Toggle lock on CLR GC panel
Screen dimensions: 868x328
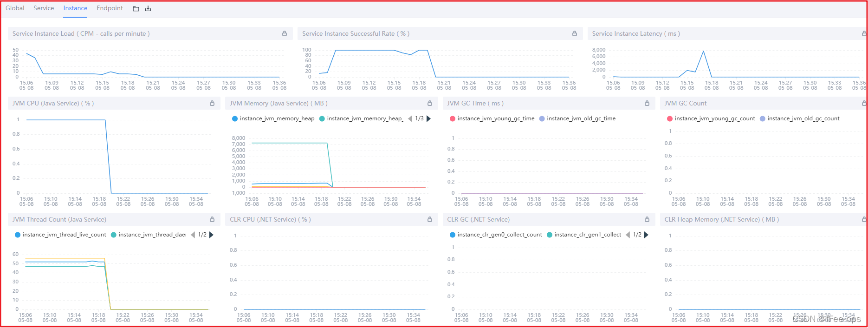(647, 219)
